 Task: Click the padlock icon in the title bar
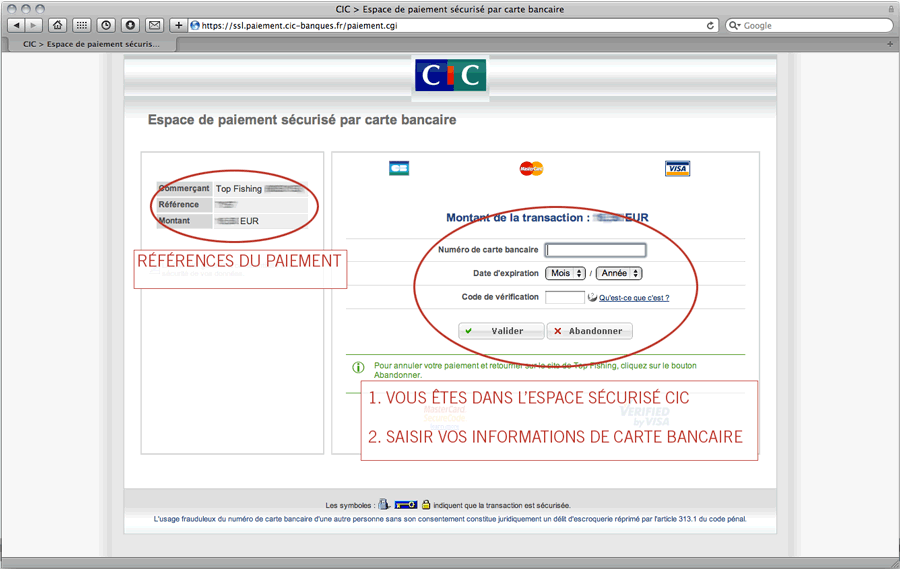point(891,9)
